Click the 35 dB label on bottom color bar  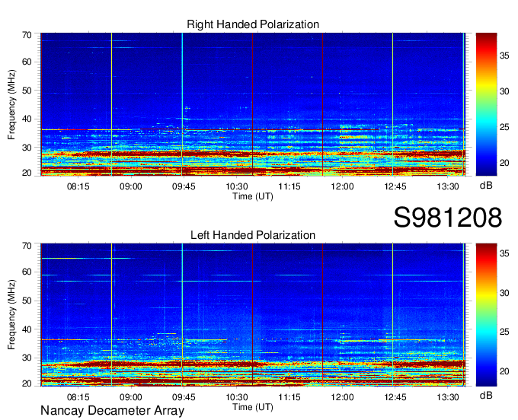pos(504,253)
